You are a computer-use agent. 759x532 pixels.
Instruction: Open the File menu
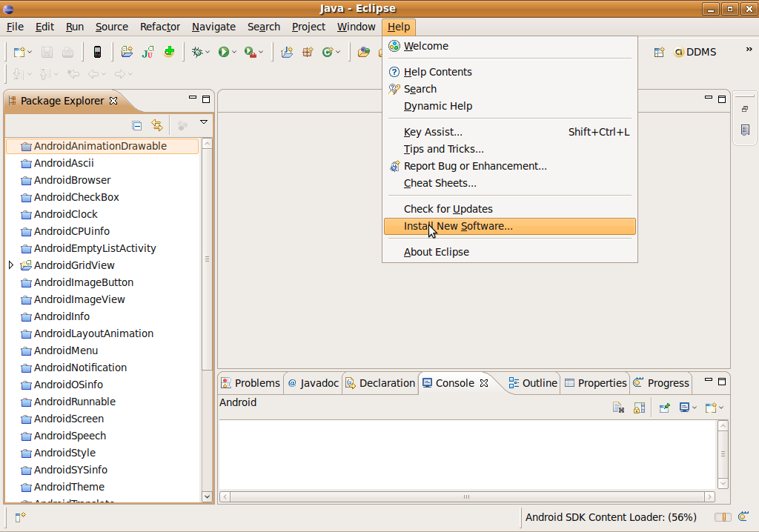(15, 27)
